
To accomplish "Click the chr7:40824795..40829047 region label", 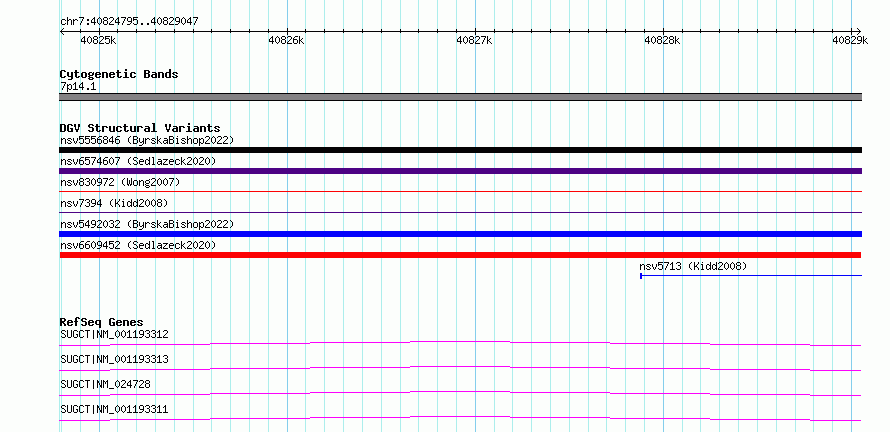I will 129,22.
